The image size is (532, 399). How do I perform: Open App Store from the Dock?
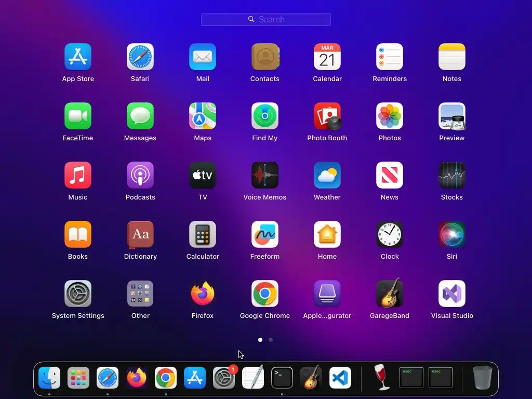[x=195, y=378]
